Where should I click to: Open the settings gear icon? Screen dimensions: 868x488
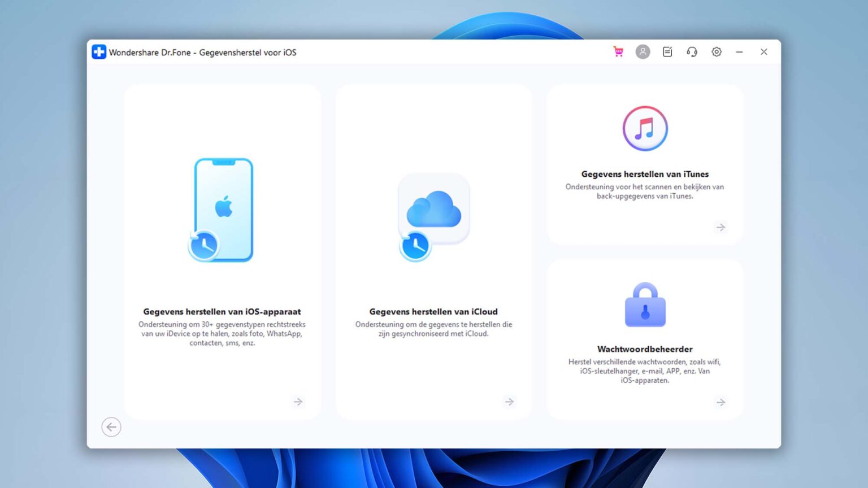click(717, 52)
